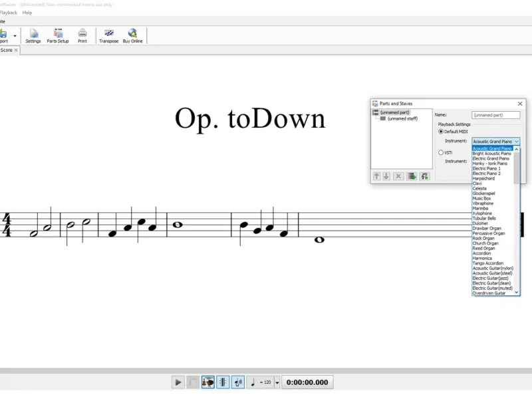532x399 pixels.
Task: Select the Default MIDI radio button
Action: tap(441, 131)
